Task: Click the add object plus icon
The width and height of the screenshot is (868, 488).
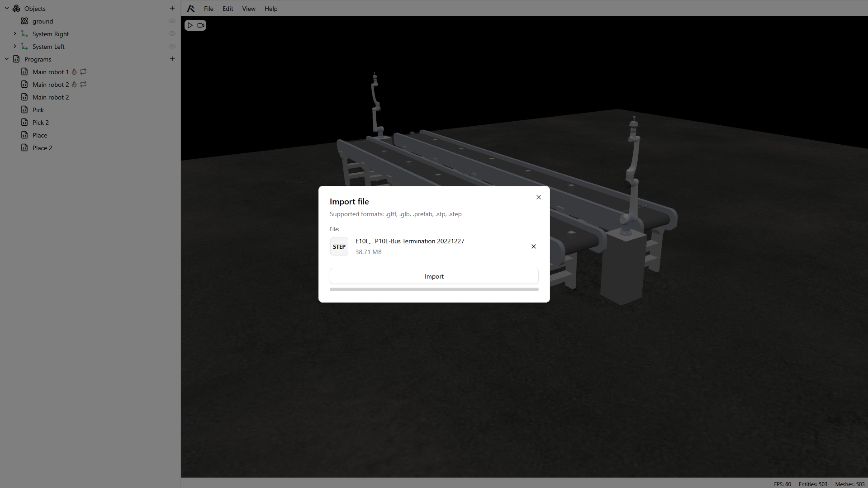Action: coord(172,8)
